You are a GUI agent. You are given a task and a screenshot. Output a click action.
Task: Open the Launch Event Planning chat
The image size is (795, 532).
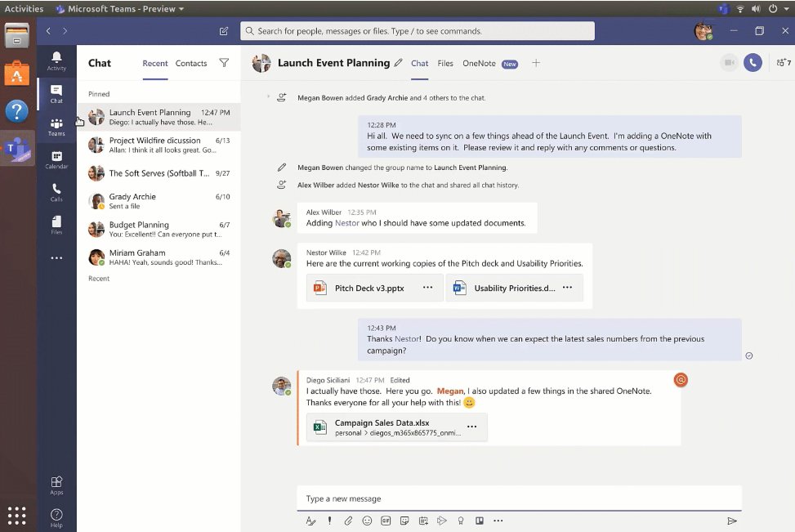[159, 117]
